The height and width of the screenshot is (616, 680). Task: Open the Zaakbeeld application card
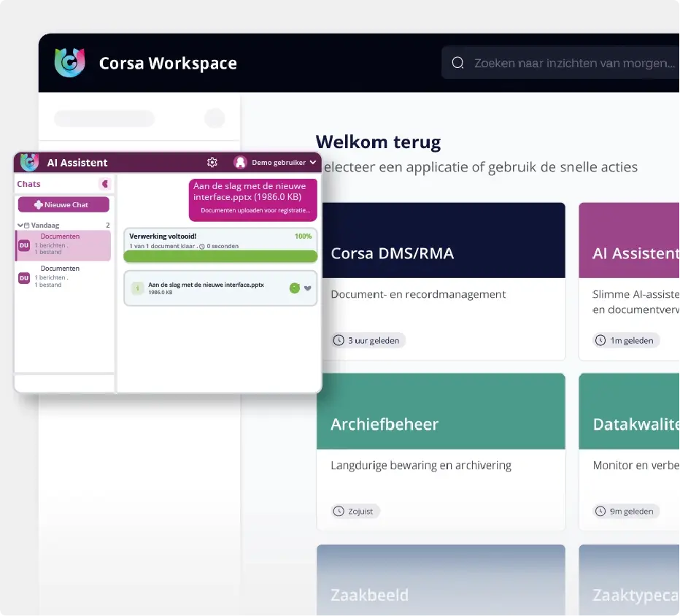pyautogui.click(x=441, y=580)
